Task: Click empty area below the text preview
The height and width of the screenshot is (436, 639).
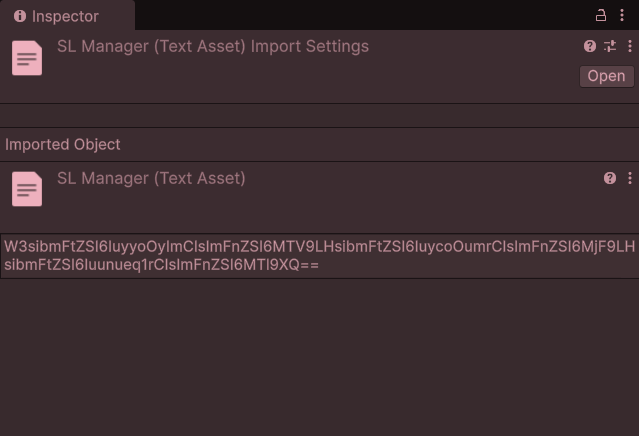Action: [x=320, y=357]
